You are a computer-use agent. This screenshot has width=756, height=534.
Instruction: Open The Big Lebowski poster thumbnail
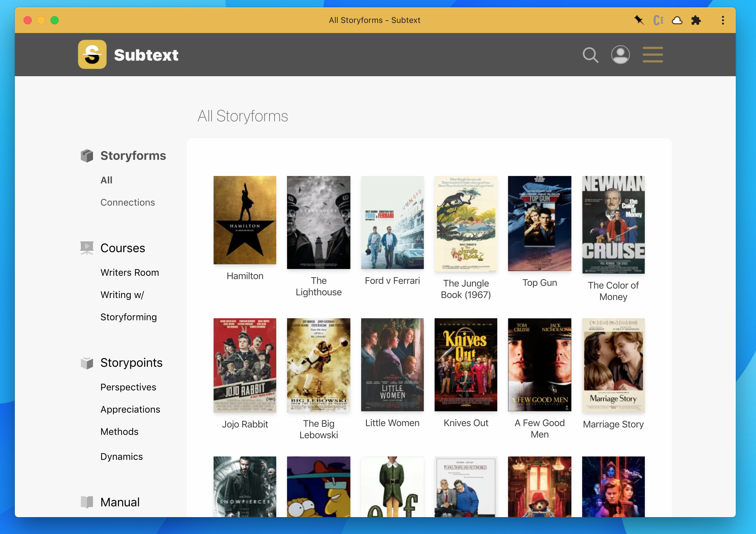click(319, 365)
